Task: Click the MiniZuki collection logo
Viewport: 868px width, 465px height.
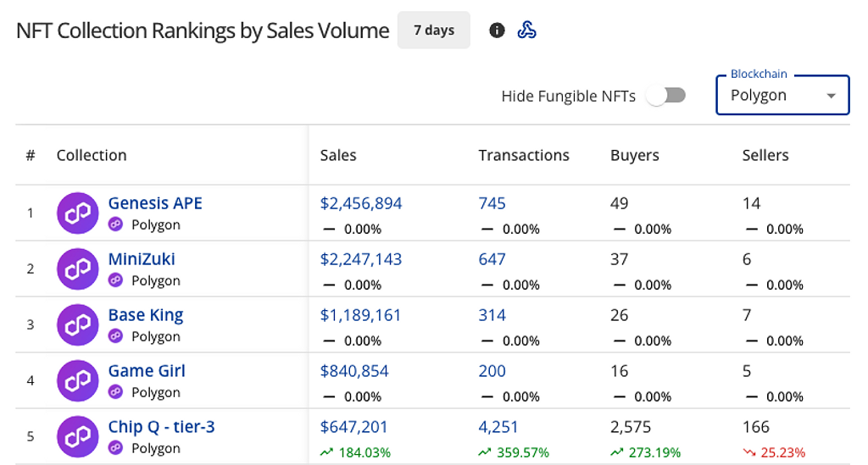Action: 78,269
